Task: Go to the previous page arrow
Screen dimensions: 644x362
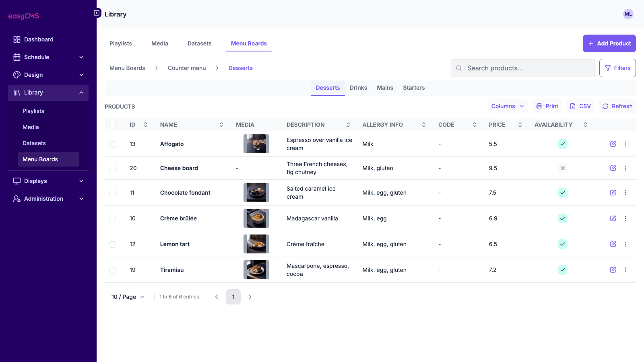Action: pos(217,297)
